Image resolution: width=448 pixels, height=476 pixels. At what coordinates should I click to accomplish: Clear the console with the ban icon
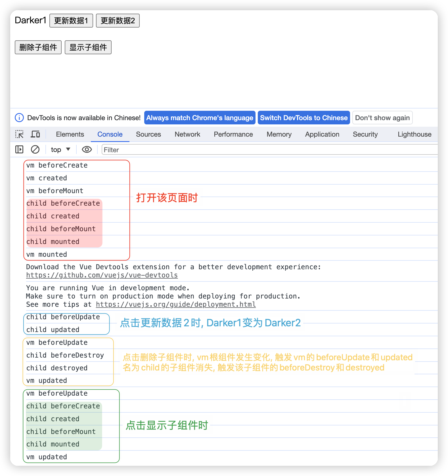point(35,150)
